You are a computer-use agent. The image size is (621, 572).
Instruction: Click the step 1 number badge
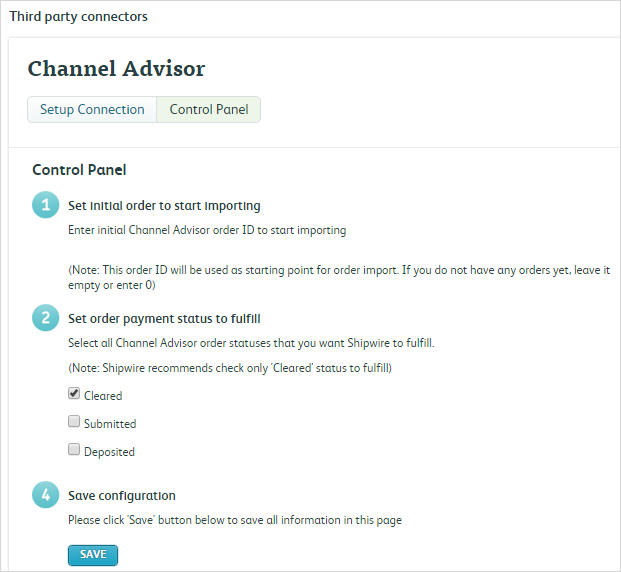pos(44,206)
